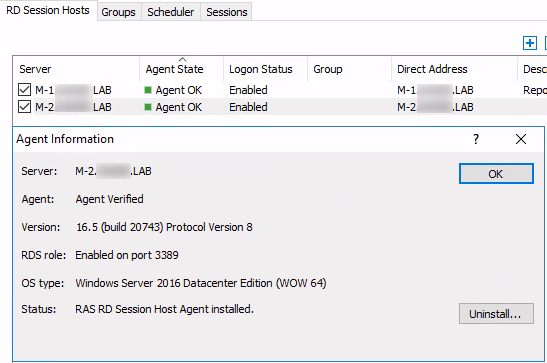Click M-2 direct address cell
The image size is (547, 363).
pos(435,107)
